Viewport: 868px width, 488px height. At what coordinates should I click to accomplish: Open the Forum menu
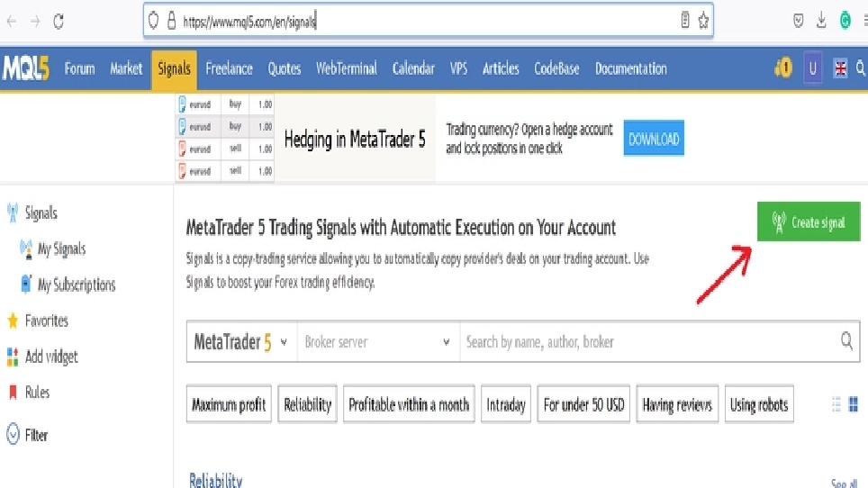coord(80,68)
